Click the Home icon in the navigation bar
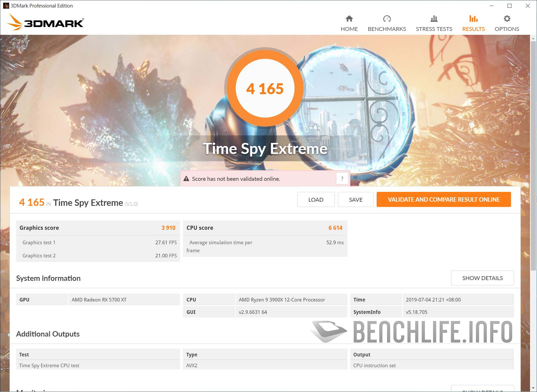 pyautogui.click(x=349, y=18)
